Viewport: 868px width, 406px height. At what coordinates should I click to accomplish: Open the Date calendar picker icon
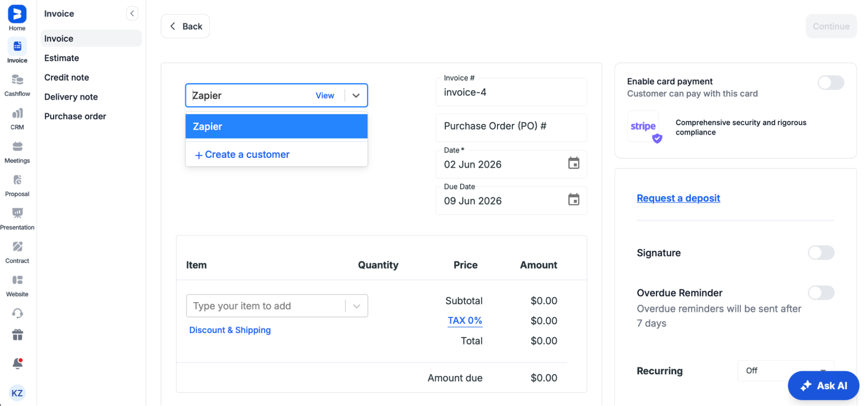[574, 163]
